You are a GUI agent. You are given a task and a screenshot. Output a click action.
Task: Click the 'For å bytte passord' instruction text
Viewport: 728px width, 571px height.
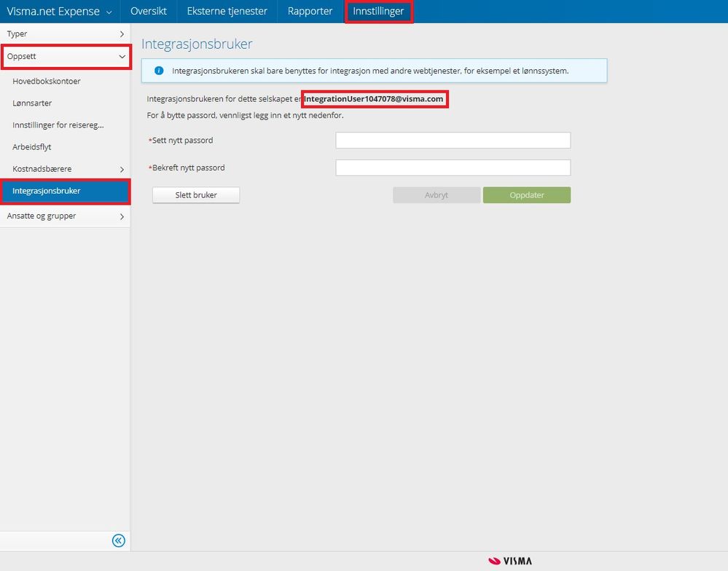click(x=245, y=116)
